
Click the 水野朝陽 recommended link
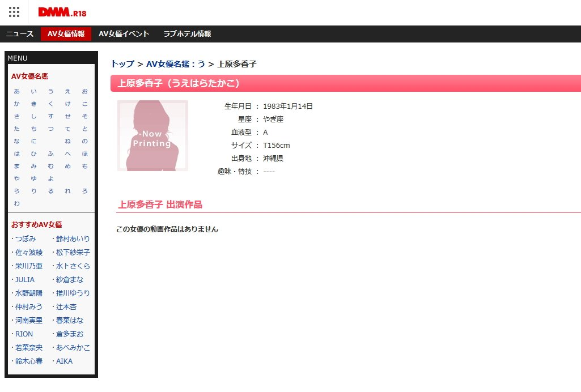tap(29, 293)
